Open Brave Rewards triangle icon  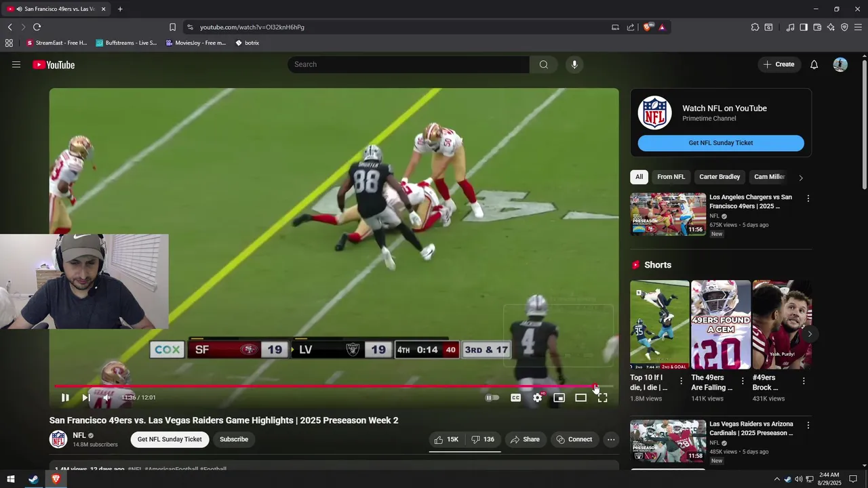point(661,27)
